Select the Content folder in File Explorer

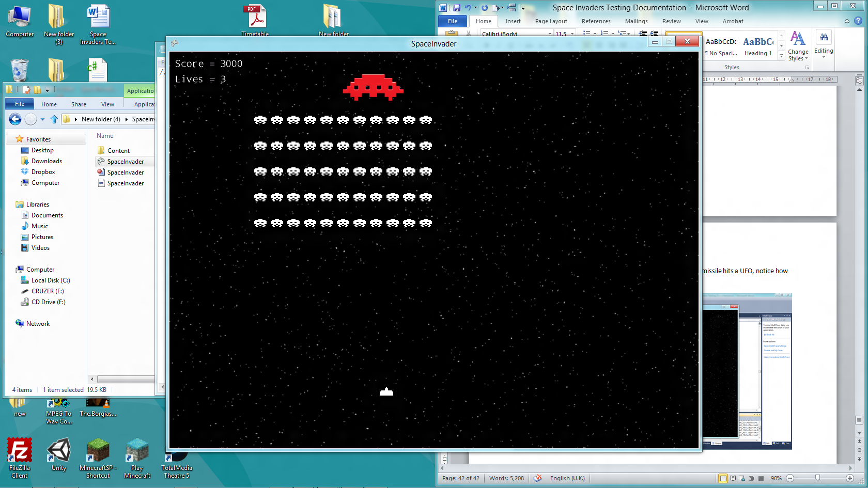(118, 151)
